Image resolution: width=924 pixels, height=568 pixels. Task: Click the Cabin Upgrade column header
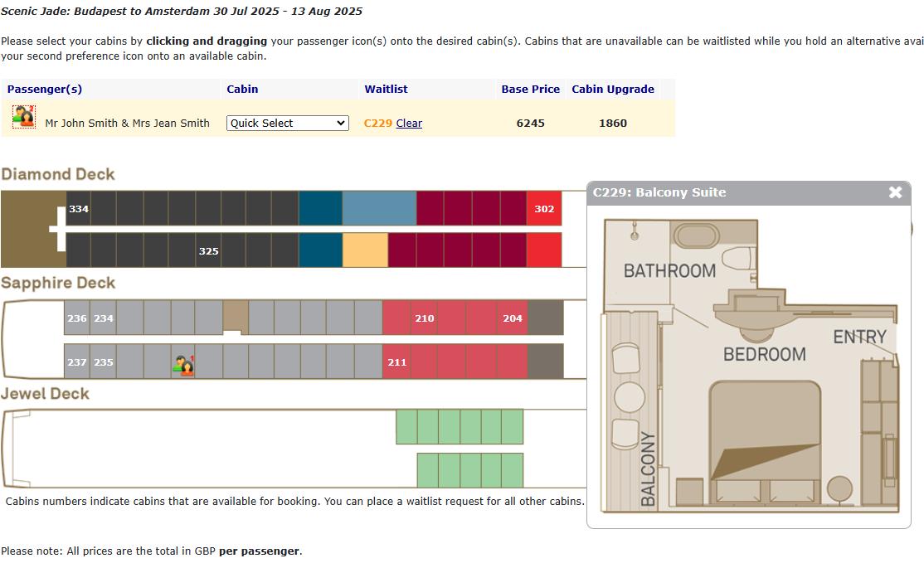[613, 89]
